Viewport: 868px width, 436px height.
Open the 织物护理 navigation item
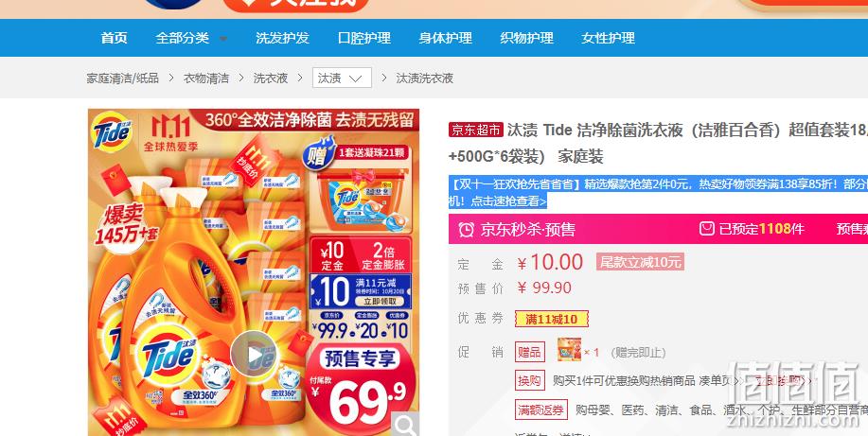(526, 38)
